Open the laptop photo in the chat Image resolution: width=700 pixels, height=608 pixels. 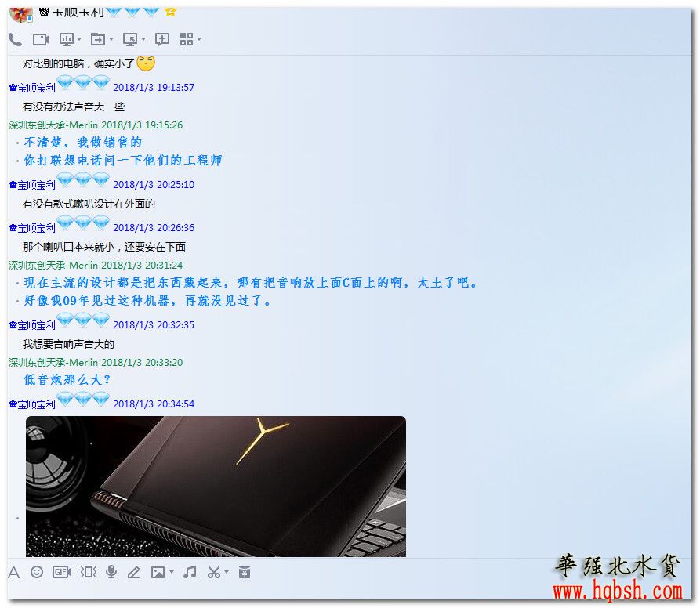click(216, 487)
